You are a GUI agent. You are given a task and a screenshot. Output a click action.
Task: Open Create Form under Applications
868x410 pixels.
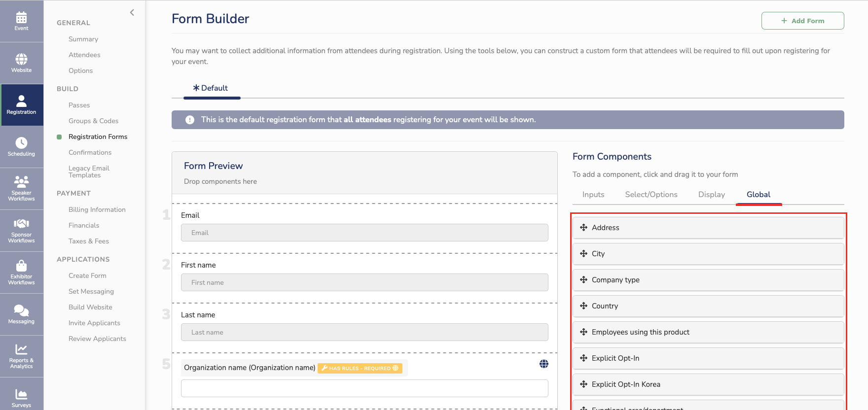pyautogui.click(x=87, y=275)
